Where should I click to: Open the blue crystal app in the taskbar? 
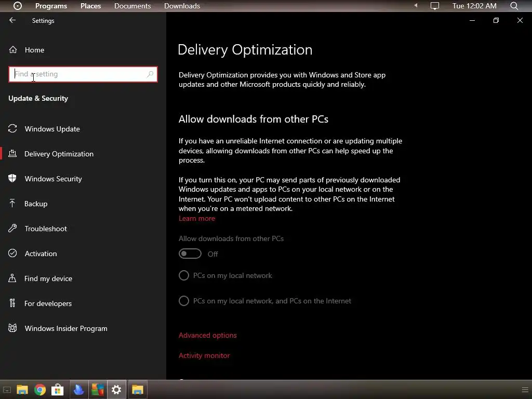[79, 390]
